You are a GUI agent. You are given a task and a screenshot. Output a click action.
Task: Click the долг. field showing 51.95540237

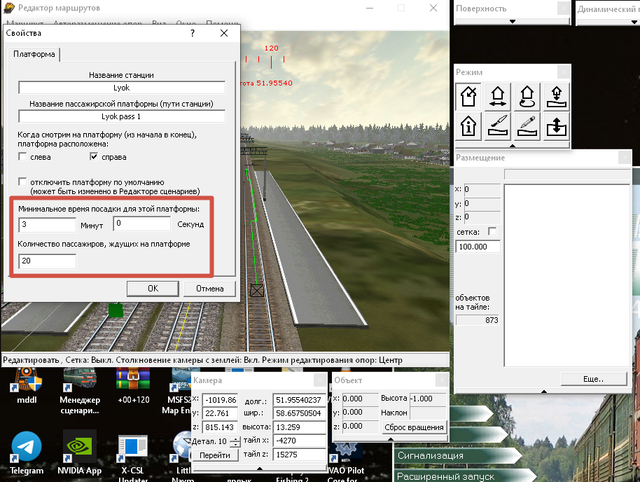[x=299, y=400]
